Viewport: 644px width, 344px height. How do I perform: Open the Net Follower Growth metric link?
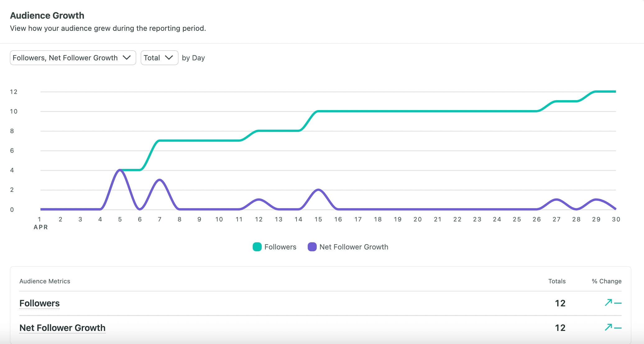[62, 328]
